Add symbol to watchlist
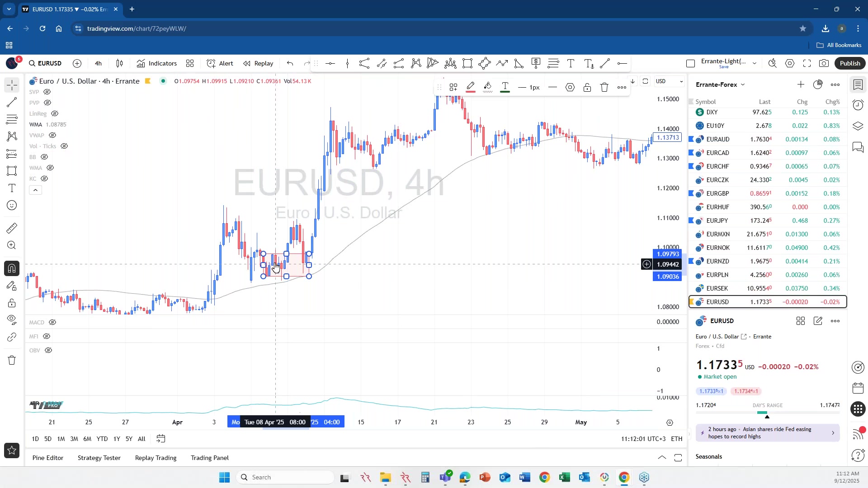Screen dimensions: 868x488 801,84
